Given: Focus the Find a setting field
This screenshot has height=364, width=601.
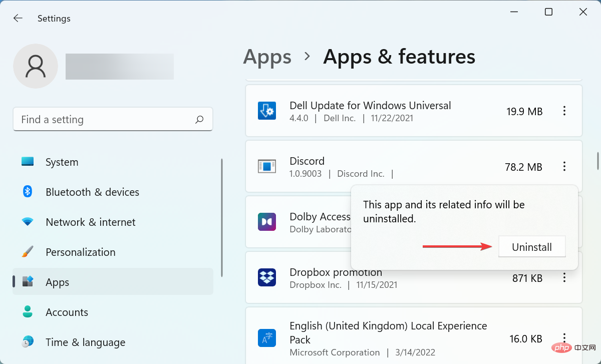Looking at the screenshot, I should (113, 119).
